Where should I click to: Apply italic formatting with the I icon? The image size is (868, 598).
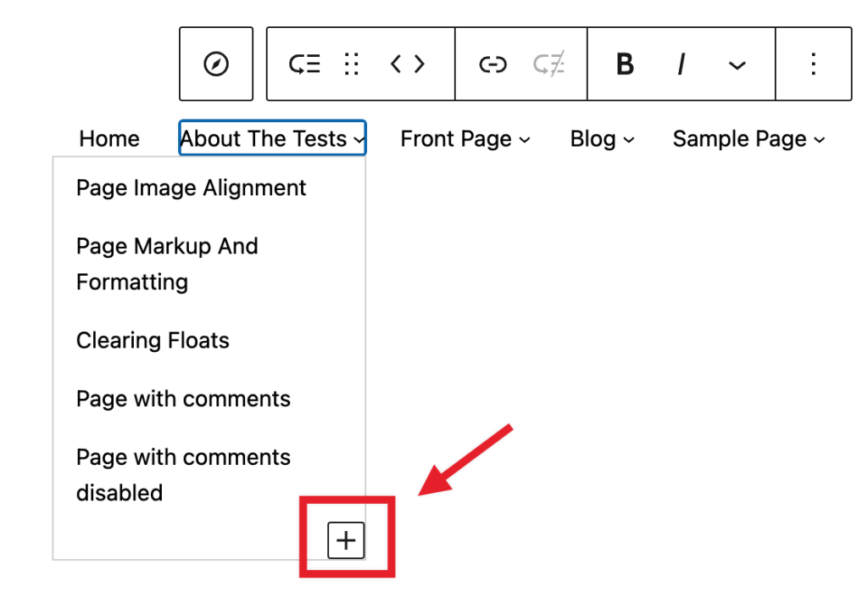click(682, 64)
